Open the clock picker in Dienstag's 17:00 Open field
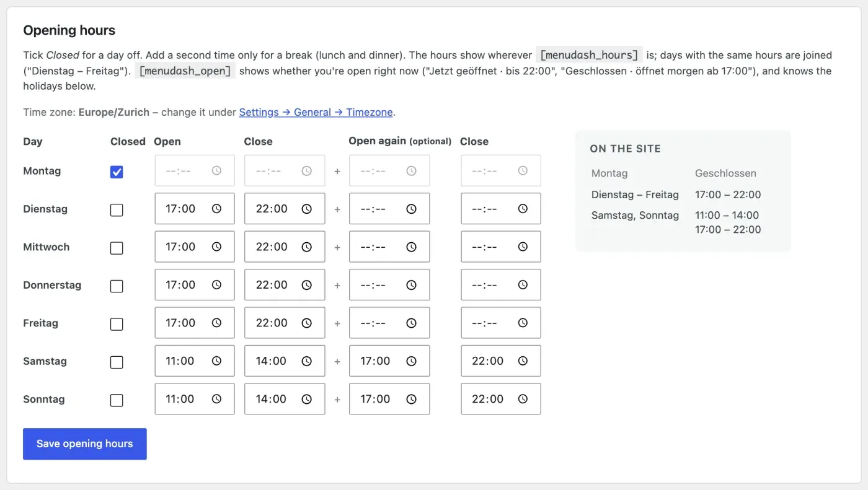 pos(216,209)
